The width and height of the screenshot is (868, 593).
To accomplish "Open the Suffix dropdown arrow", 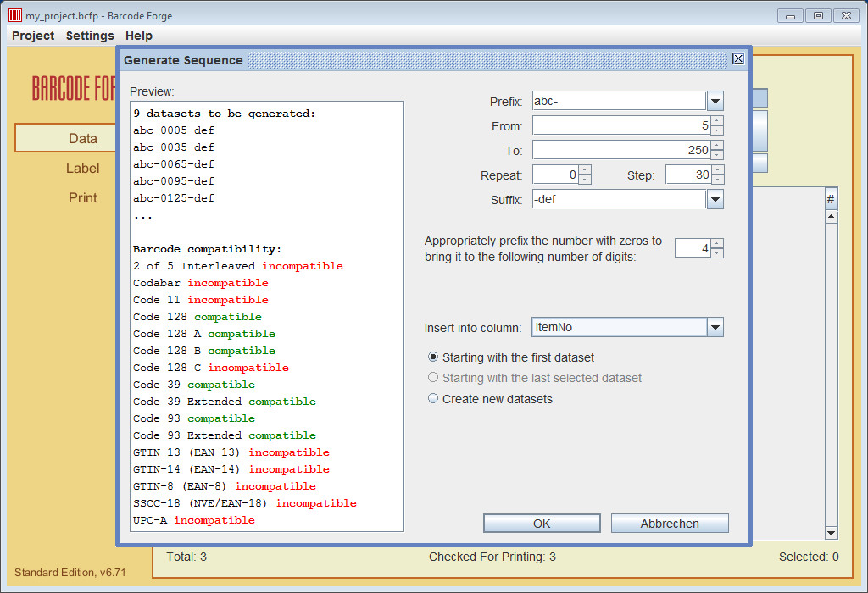I will 715,200.
